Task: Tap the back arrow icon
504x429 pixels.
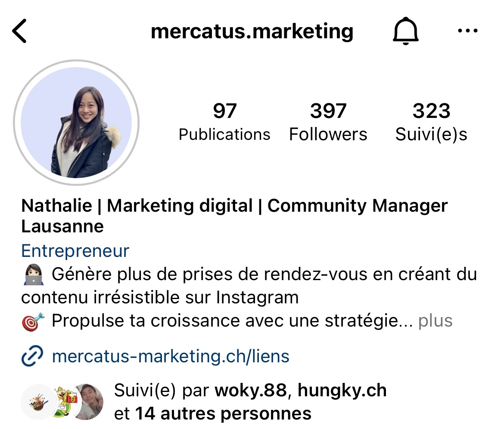Action: tap(19, 31)
